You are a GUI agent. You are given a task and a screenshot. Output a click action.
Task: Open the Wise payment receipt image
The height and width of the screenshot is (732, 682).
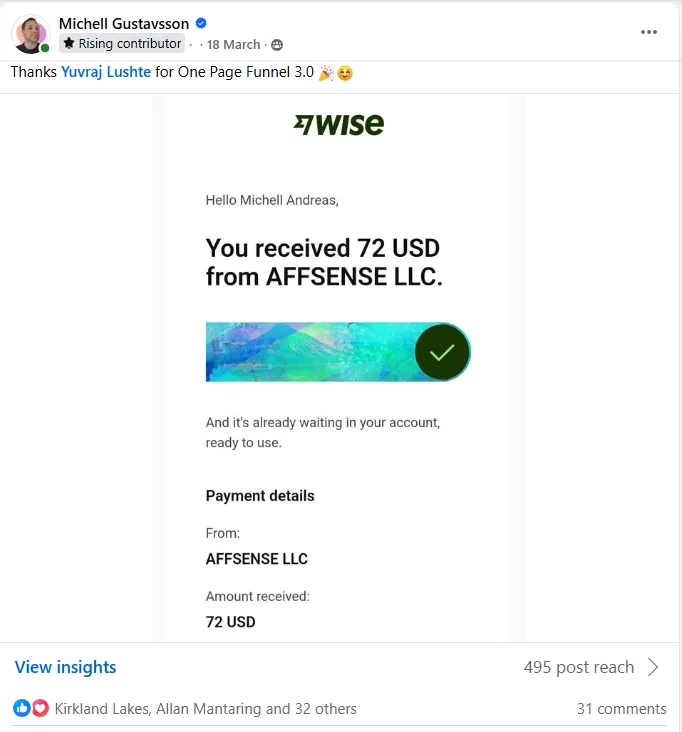pyautogui.click(x=338, y=368)
